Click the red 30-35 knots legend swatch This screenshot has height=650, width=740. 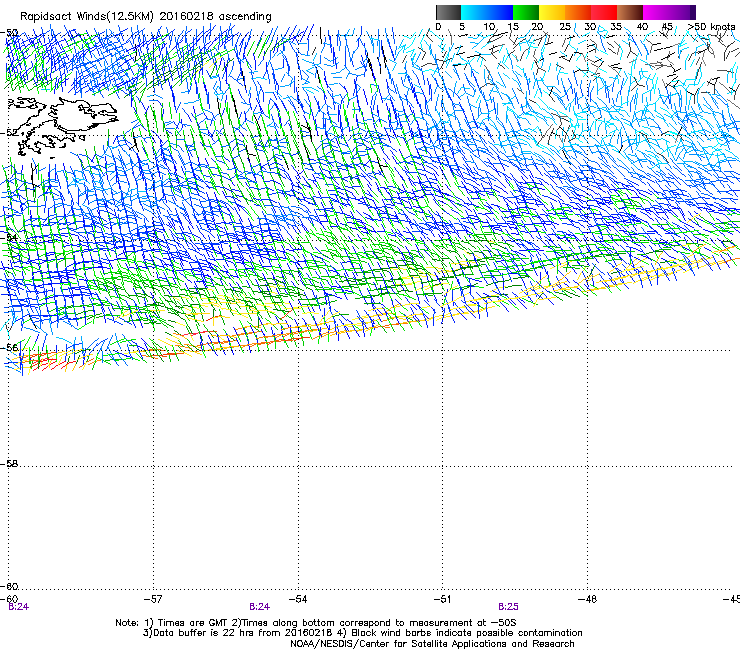click(x=604, y=12)
